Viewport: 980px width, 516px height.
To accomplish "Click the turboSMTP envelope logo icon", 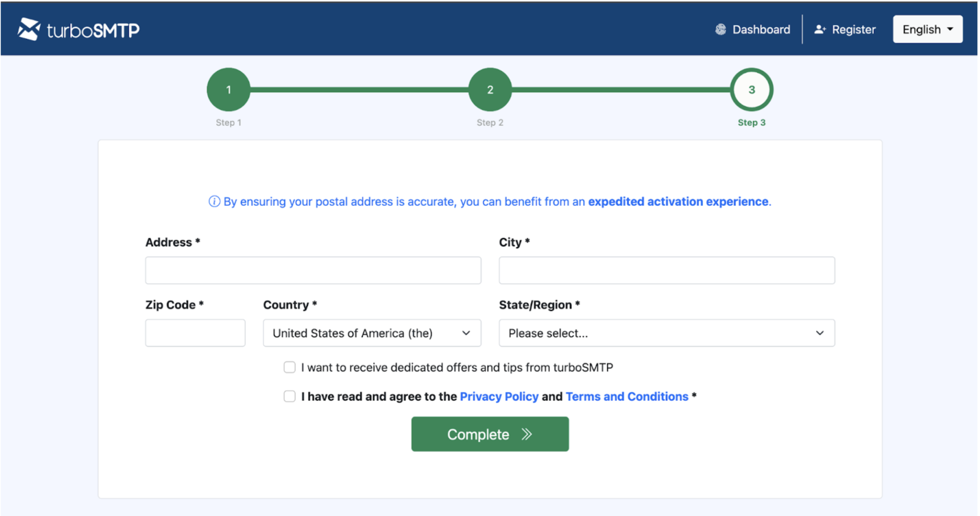I will click(x=29, y=29).
